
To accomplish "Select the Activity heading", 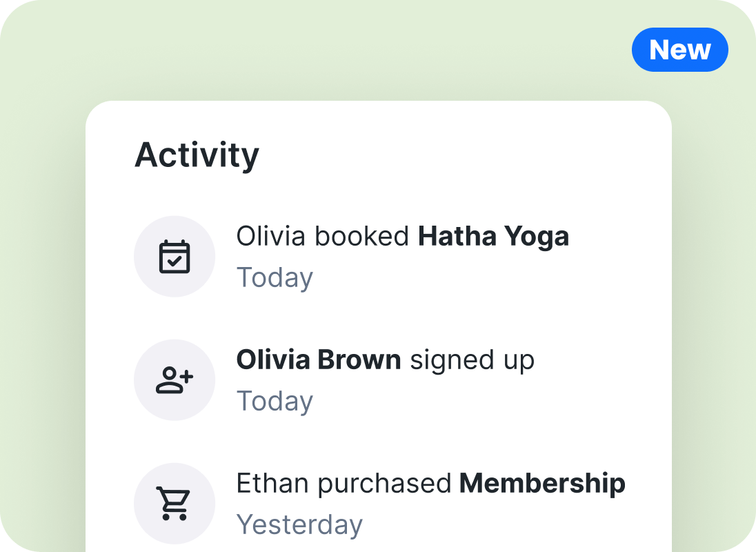I will 197,155.
